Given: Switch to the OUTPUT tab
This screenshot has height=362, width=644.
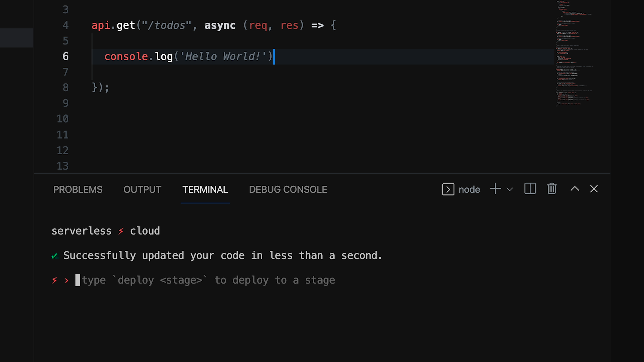Looking at the screenshot, I should pos(142,190).
